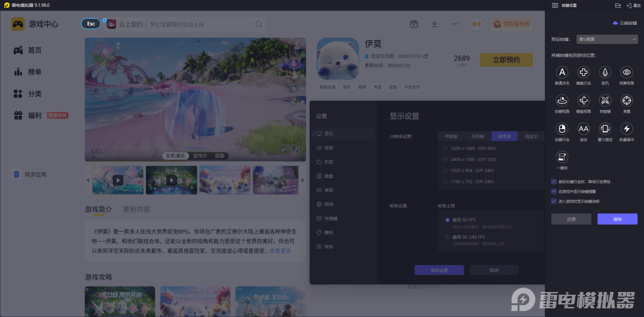Click the 登录 login button
The height and width of the screenshot is (317, 644).
point(476,24)
